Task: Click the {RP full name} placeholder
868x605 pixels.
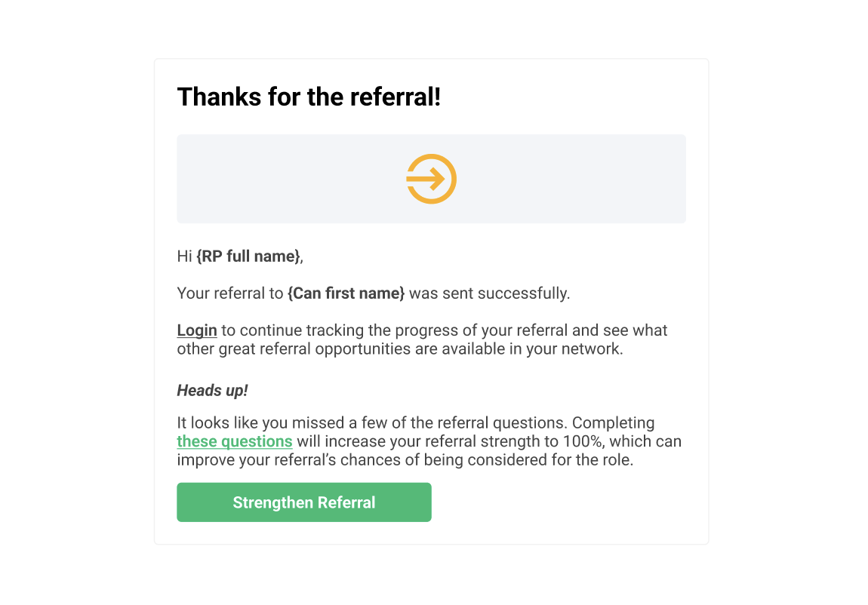Action: (x=248, y=256)
